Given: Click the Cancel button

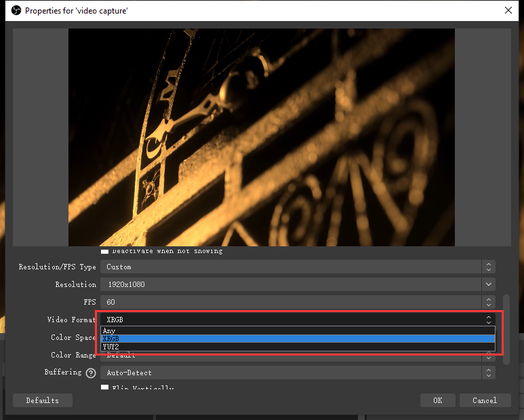Looking at the screenshot, I should 485,400.
